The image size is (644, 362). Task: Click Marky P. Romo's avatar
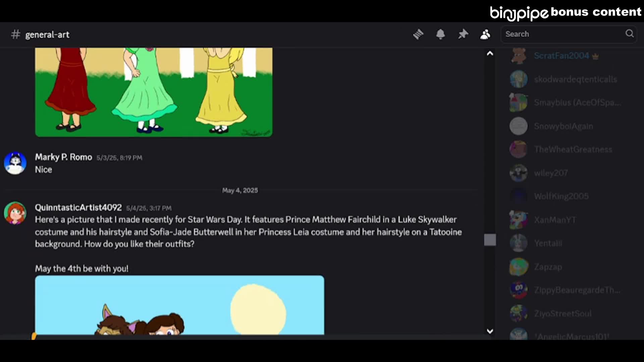click(x=15, y=163)
